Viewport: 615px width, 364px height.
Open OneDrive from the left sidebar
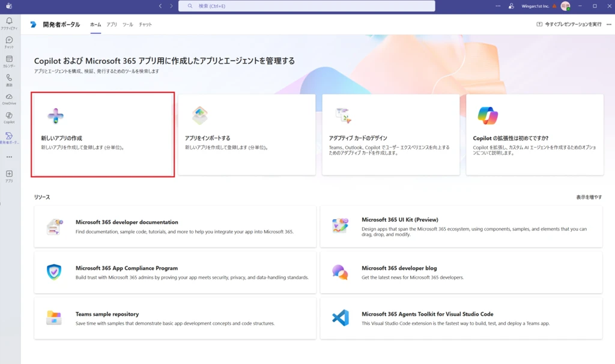[9, 99]
